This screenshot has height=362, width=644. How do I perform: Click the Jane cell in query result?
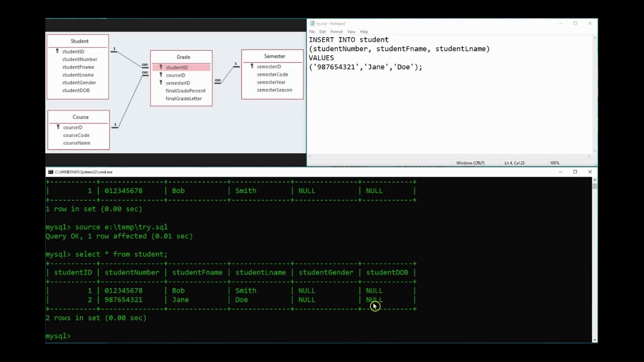pos(181,300)
